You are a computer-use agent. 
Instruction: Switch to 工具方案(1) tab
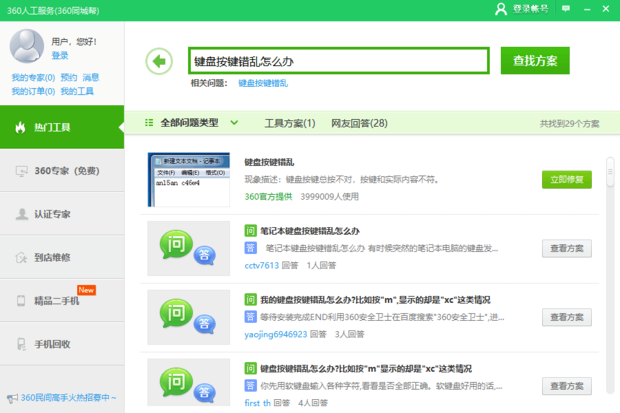click(x=289, y=123)
